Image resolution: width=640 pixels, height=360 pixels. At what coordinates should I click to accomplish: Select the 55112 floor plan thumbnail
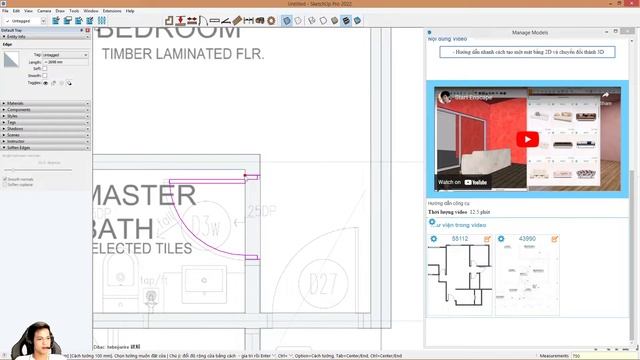click(x=460, y=276)
